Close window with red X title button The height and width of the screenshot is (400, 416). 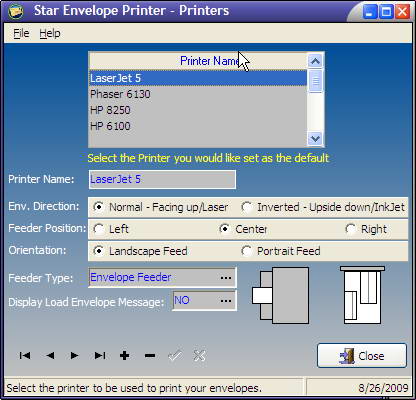(x=403, y=12)
